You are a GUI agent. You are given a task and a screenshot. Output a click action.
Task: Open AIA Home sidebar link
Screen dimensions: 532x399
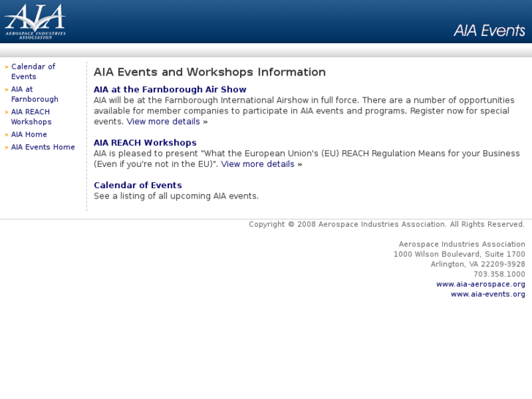coord(29,135)
